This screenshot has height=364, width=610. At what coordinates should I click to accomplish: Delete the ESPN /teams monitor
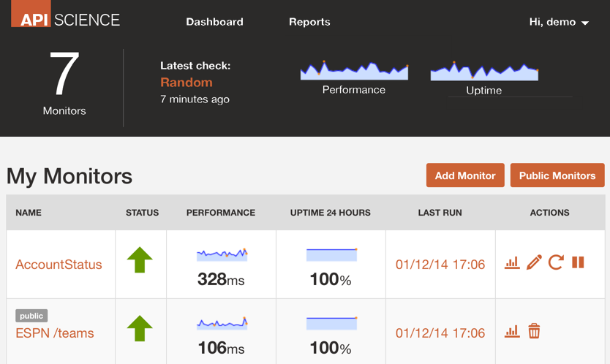pyautogui.click(x=534, y=331)
